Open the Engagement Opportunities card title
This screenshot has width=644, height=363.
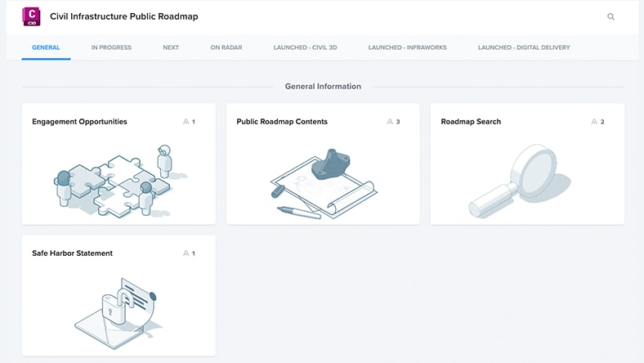tap(79, 122)
